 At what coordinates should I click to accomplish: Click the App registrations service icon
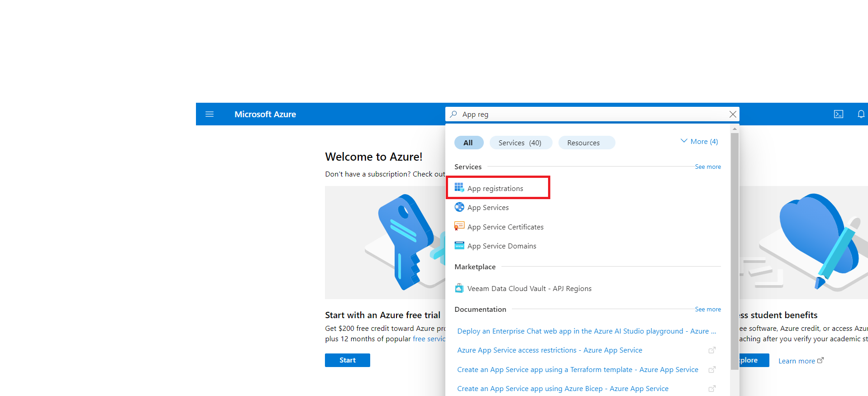459,188
